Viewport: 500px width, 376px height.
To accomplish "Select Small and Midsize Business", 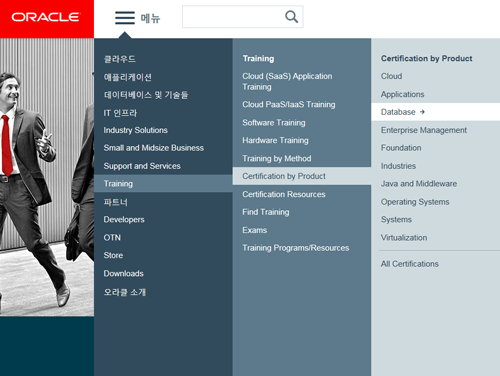I will [154, 148].
